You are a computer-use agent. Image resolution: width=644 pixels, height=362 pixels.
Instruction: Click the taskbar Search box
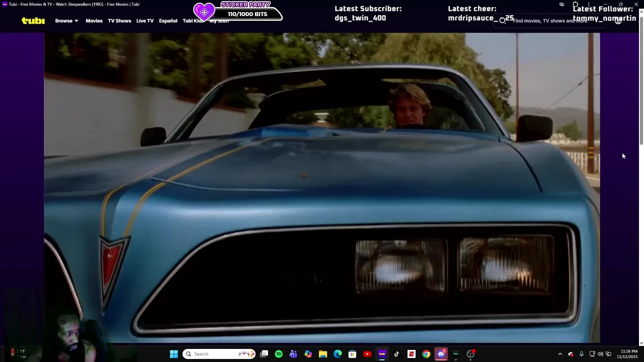tap(219, 354)
